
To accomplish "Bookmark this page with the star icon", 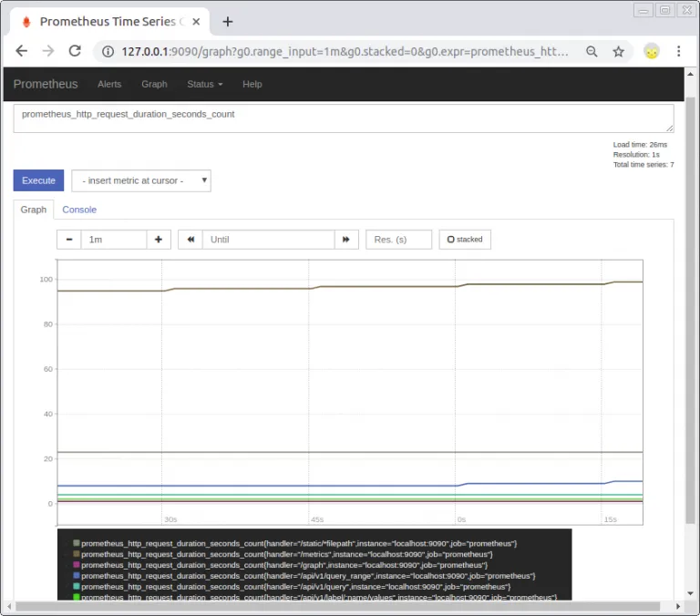I will [x=618, y=51].
